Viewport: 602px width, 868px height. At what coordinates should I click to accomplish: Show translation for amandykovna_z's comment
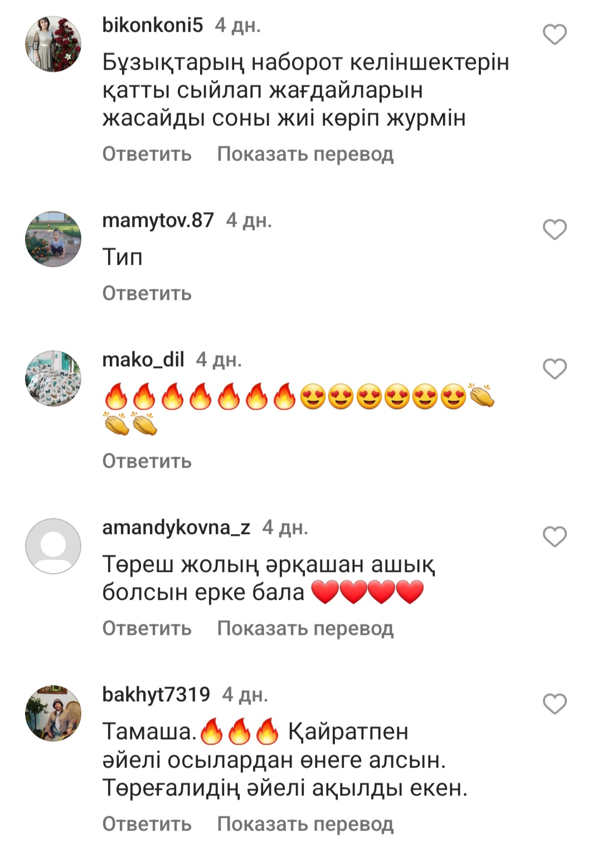pyautogui.click(x=305, y=628)
